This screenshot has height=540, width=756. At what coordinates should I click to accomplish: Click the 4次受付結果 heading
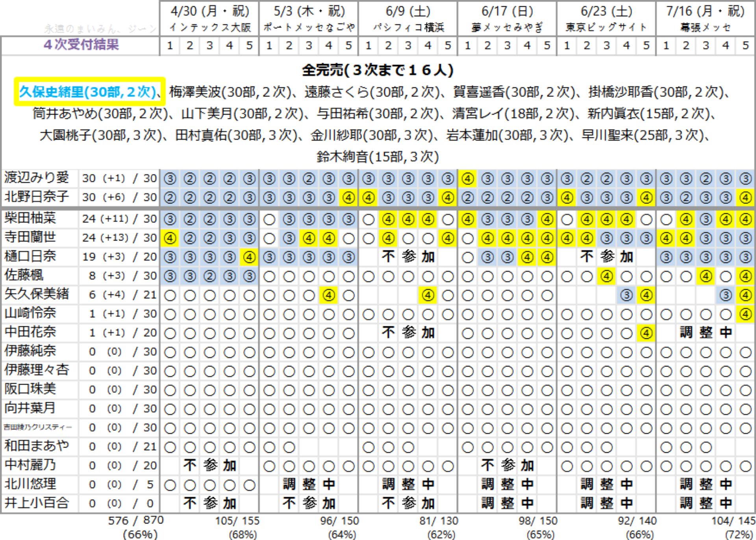81,45
